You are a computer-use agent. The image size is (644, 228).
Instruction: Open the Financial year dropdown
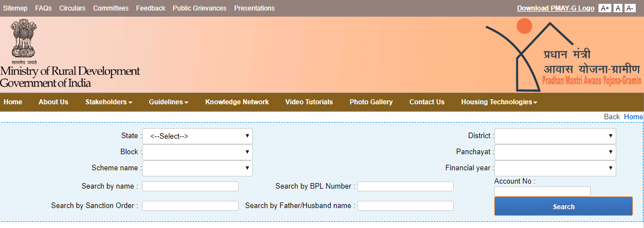tap(555, 168)
